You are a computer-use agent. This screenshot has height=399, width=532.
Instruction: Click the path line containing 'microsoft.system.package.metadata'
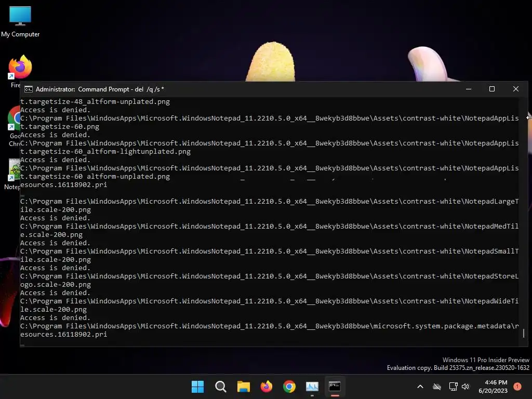270,326
